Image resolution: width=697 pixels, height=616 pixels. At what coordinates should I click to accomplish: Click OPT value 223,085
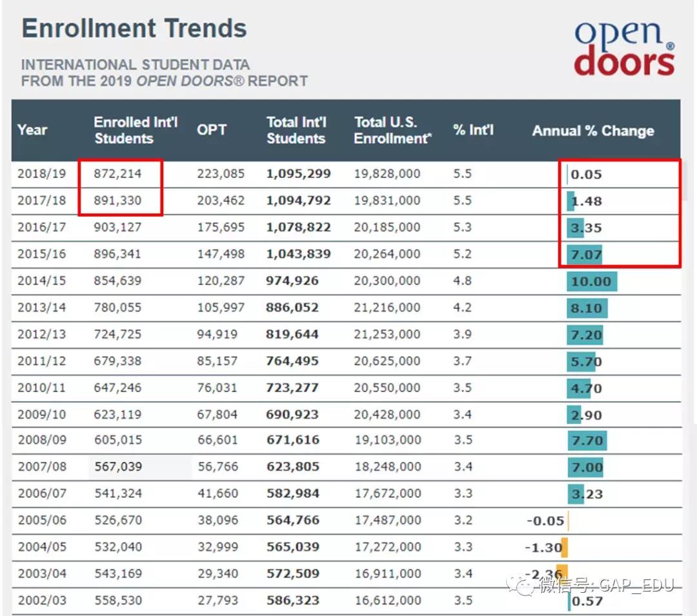click(221, 174)
